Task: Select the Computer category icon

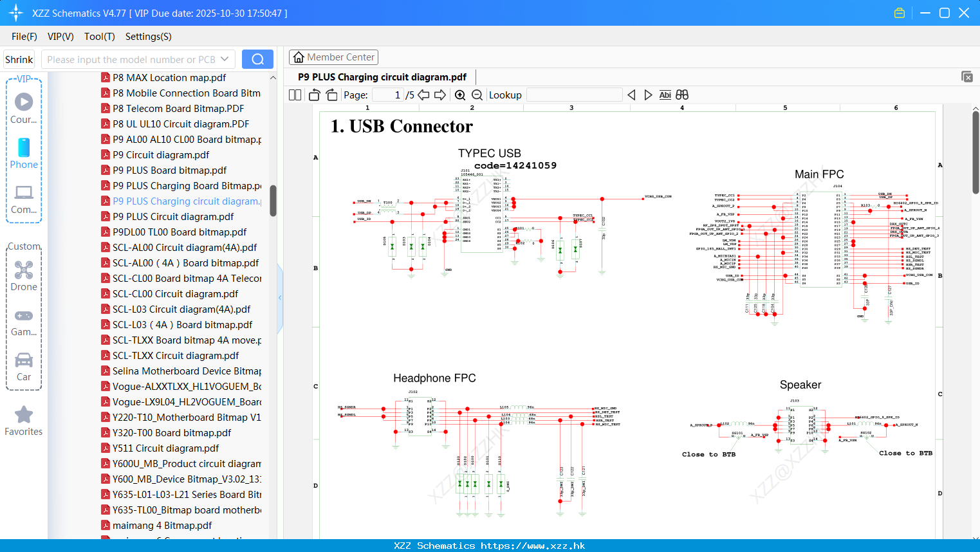Action: tap(24, 192)
